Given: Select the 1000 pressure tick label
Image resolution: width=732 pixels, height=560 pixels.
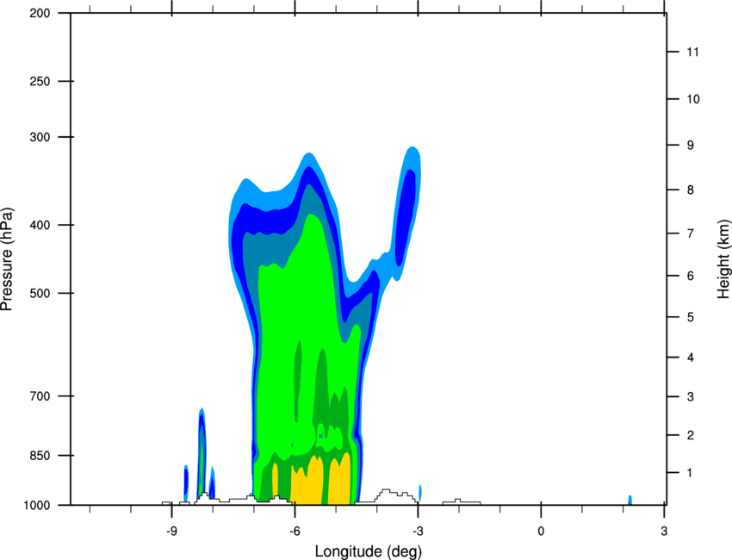Looking at the screenshot, I should 37,506.
